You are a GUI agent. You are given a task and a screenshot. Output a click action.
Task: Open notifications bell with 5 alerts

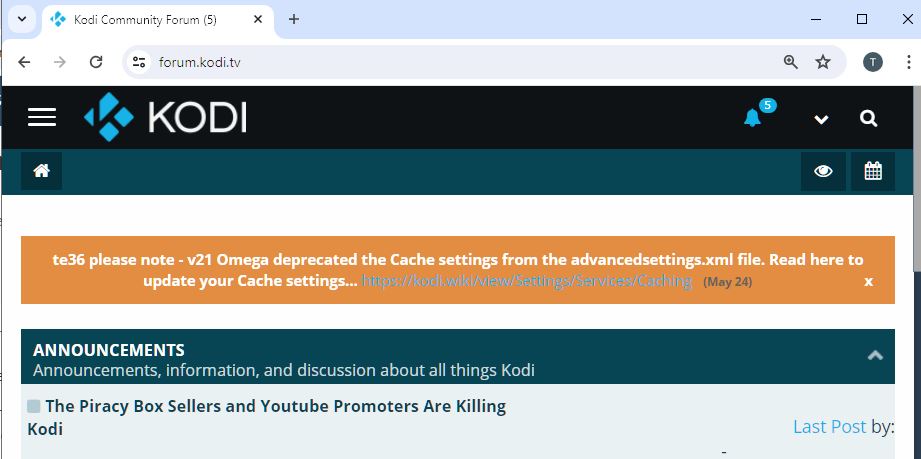point(752,118)
